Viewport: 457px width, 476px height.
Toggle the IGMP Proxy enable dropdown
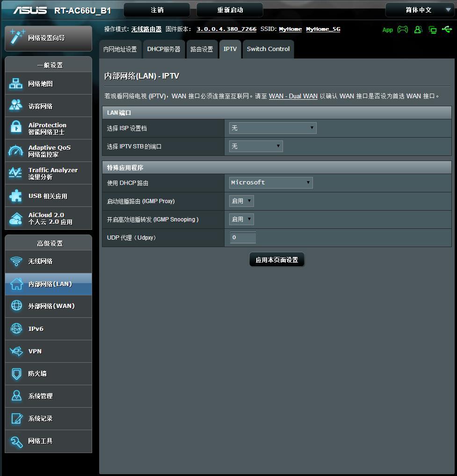click(241, 201)
